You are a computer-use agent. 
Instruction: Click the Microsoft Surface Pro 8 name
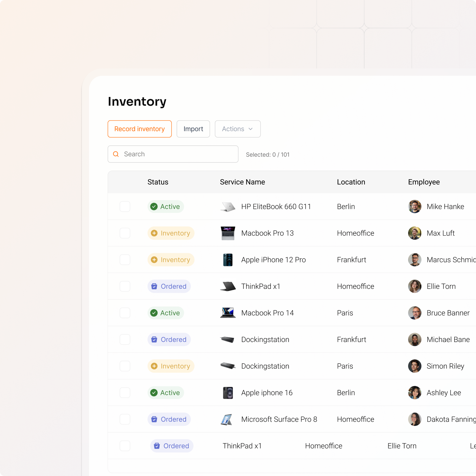(279, 419)
